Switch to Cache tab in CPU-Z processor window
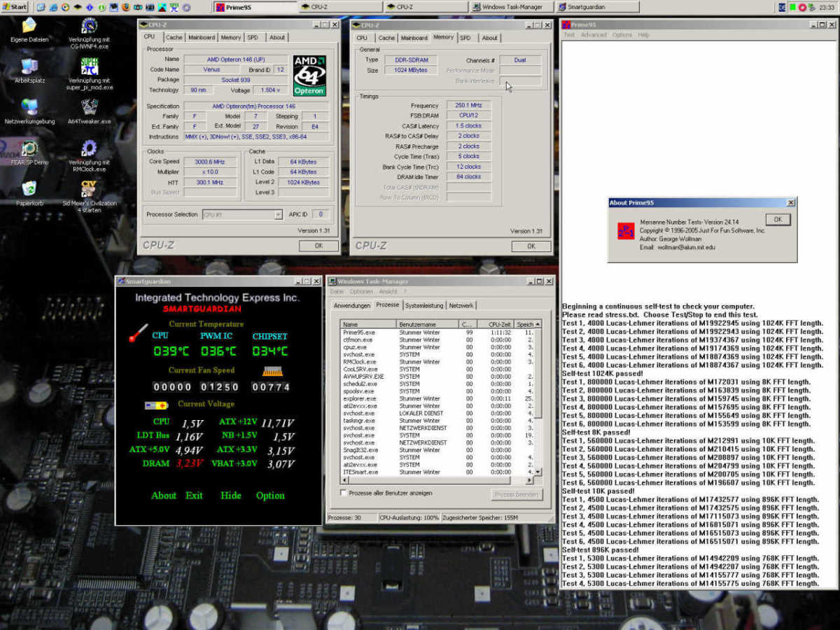 tap(174, 38)
